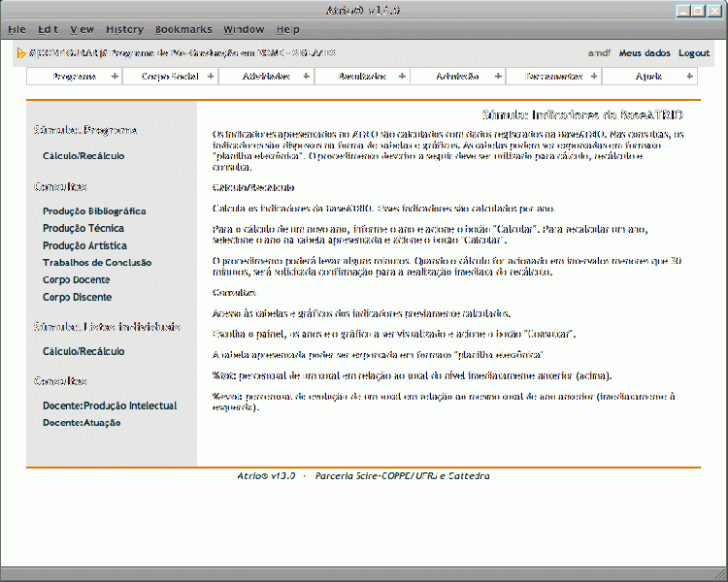This screenshot has width=728, height=582.
Task: Select Corpo Discente in sidebar
Action: coord(77,298)
